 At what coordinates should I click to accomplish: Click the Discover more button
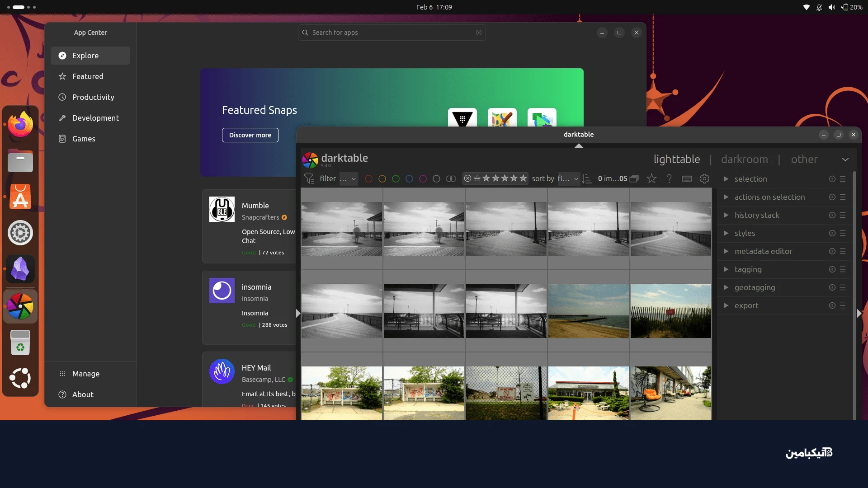point(250,135)
